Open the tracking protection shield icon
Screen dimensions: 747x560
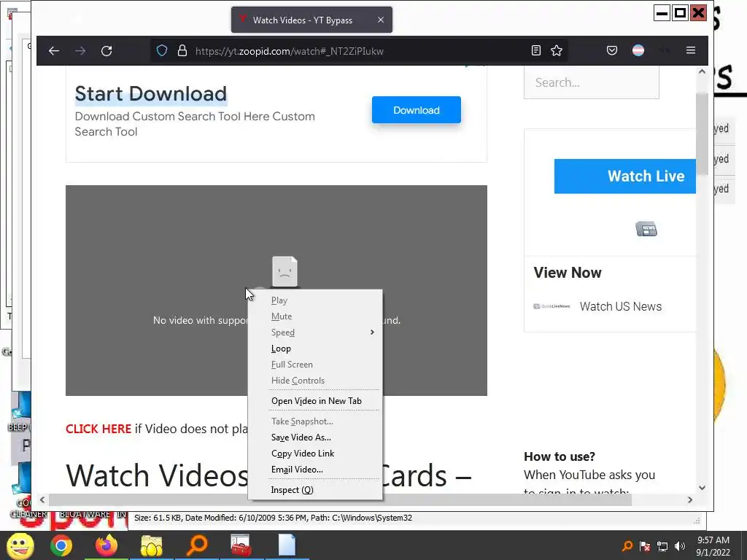pyautogui.click(x=162, y=50)
